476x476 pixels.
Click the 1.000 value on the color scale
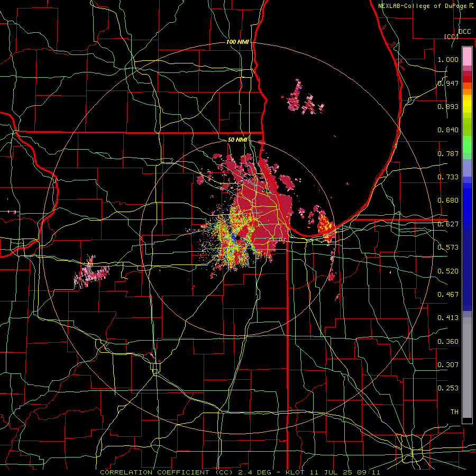(448, 59)
